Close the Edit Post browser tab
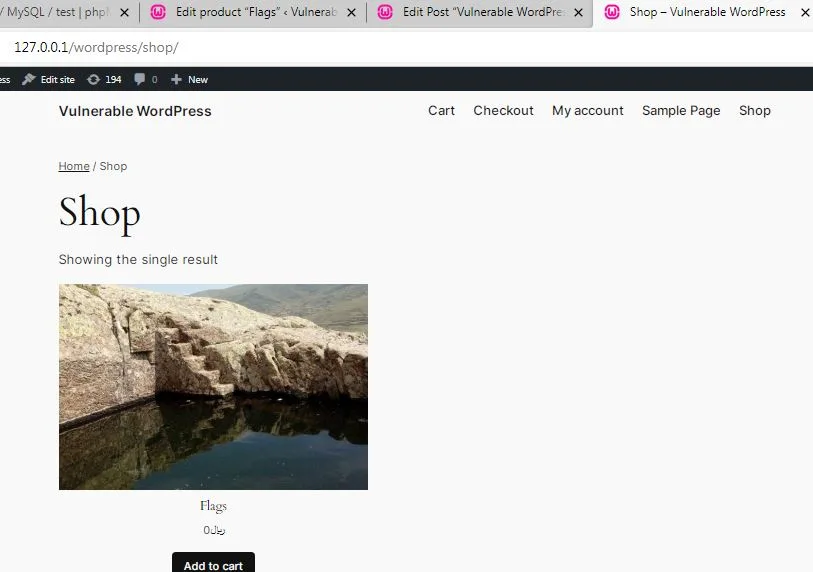Image resolution: width=813 pixels, height=572 pixels. pos(580,13)
